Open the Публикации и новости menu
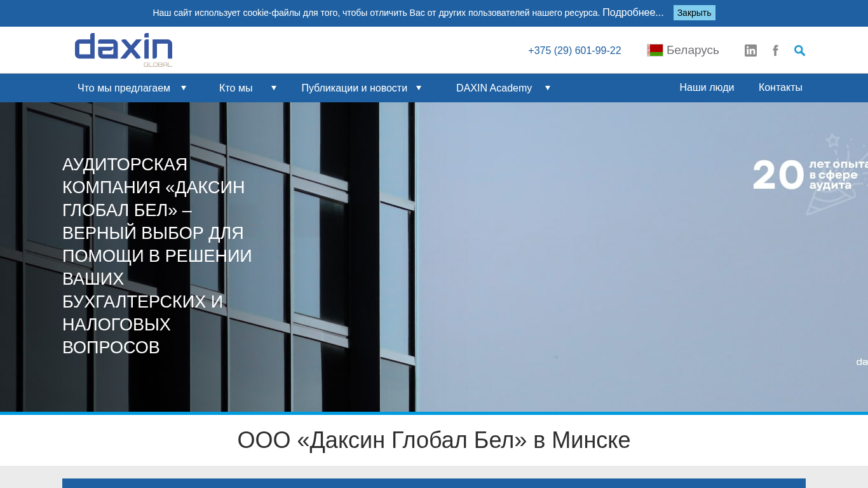The image size is (868, 488). pos(354,88)
